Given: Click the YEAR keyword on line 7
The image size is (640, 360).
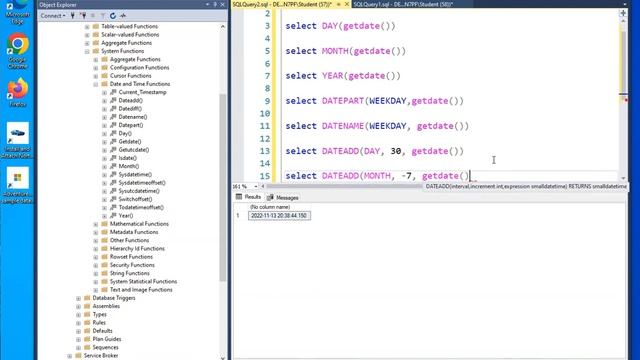Looking at the screenshot, I should tap(332, 76).
